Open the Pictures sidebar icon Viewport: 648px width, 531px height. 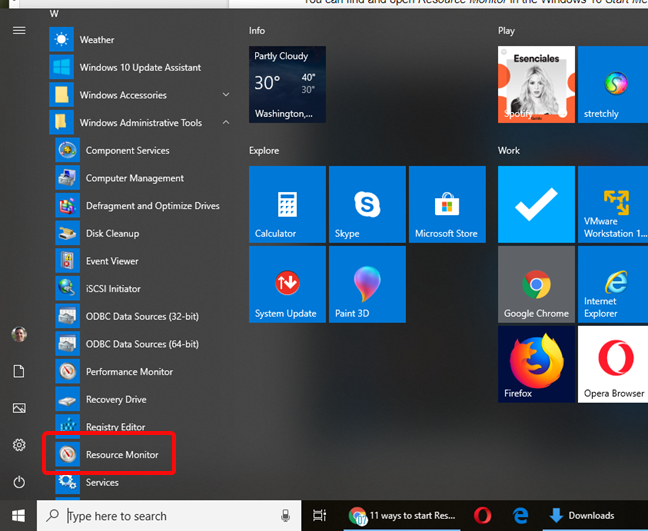[19, 408]
